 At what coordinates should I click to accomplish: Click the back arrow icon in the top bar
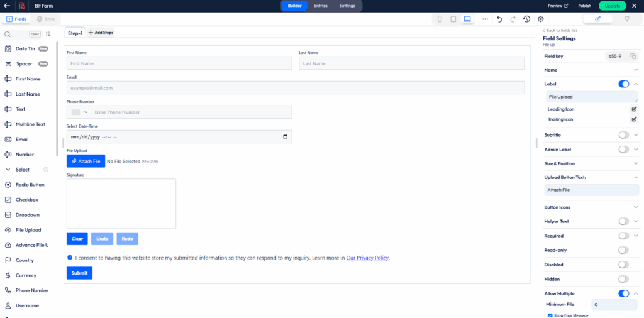(7, 6)
